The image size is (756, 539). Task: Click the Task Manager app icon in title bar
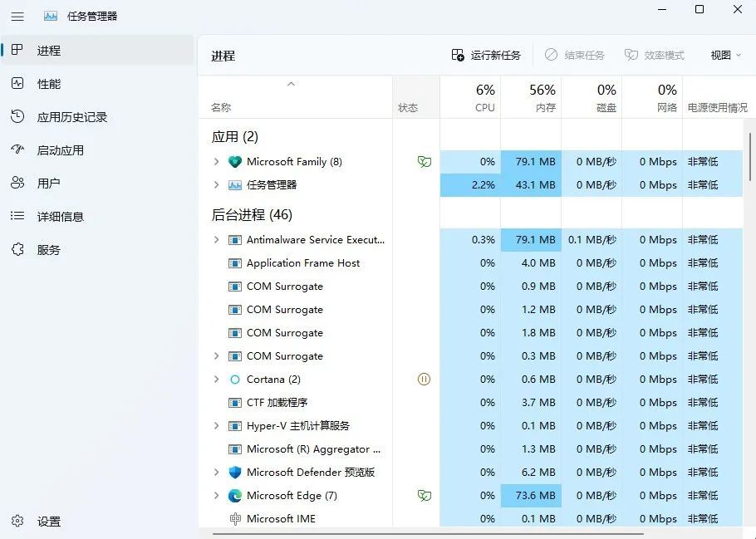pyautogui.click(x=50, y=16)
